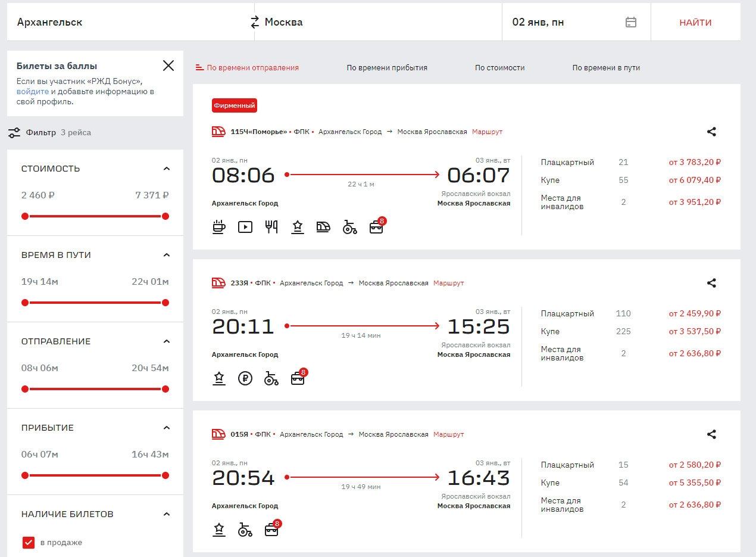Open the calendar date picker icon
This screenshot has width=756, height=557.
[631, 23]
